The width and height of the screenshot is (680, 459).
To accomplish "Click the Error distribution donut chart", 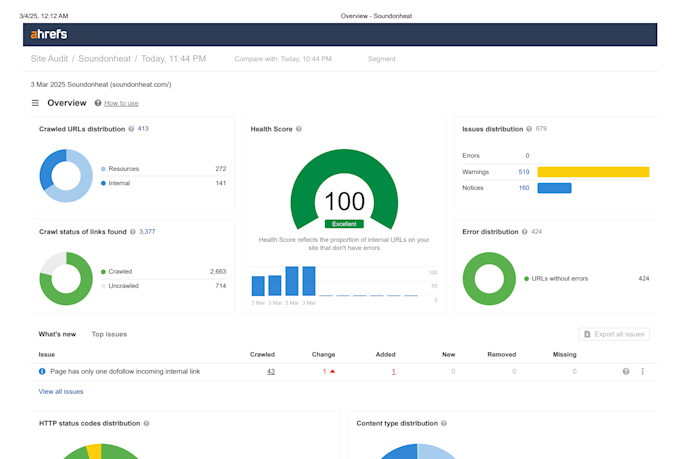I will pos(489,279).
